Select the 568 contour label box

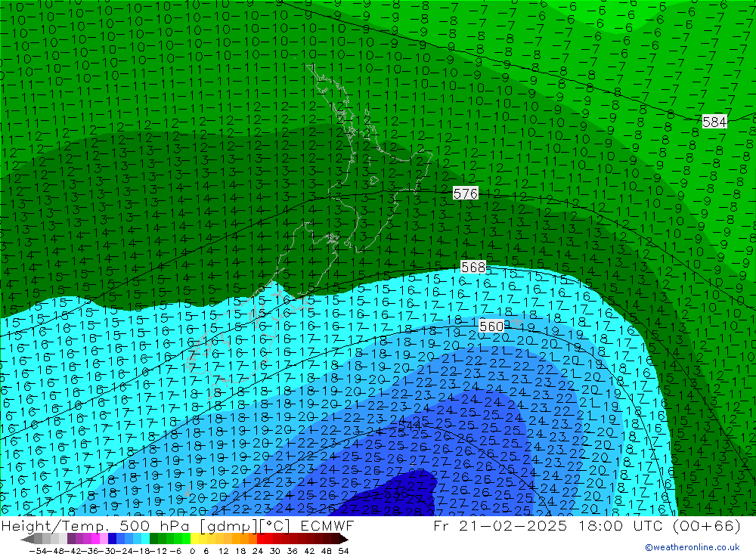tap(473, 267)
